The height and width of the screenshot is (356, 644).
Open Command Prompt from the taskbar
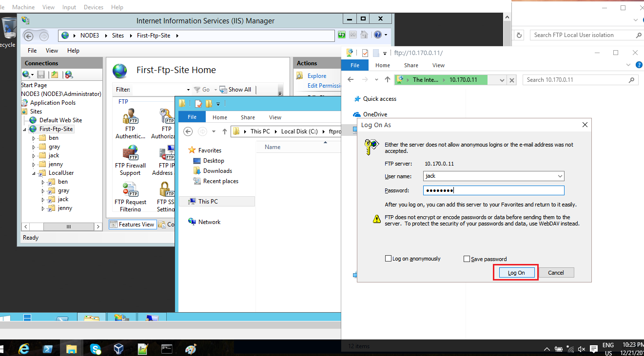coord(167,349)
